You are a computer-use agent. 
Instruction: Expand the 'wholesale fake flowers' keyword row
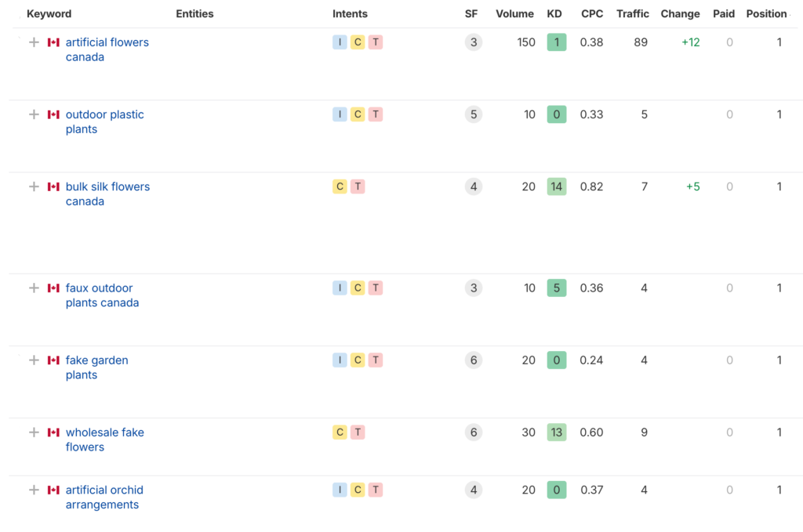click(34, 432)
